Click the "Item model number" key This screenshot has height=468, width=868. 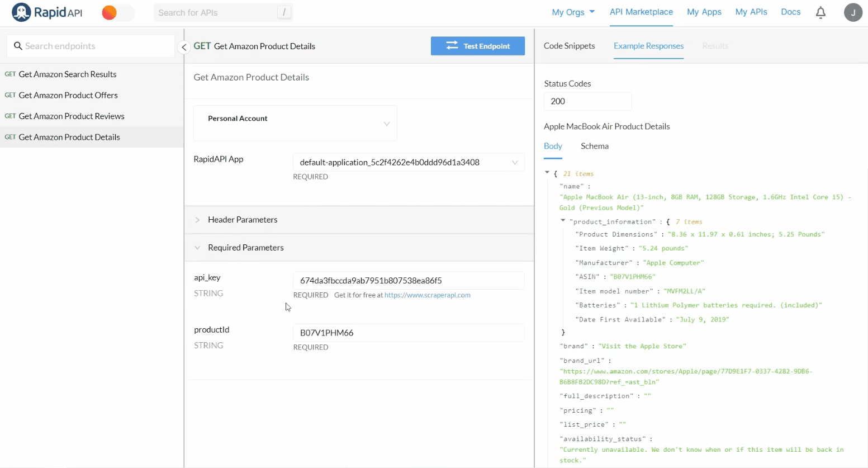[x=614, y=291]
